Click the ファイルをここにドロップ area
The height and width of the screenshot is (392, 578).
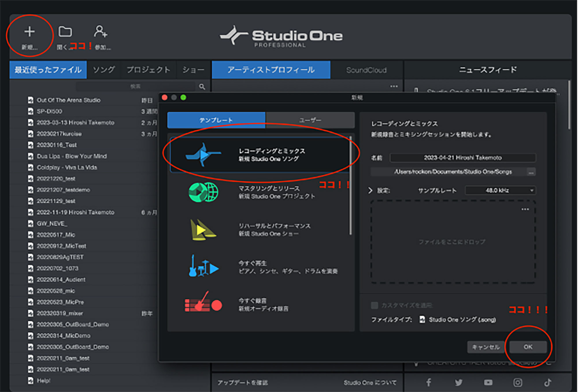pyautogui.click(x=453, y=242)
